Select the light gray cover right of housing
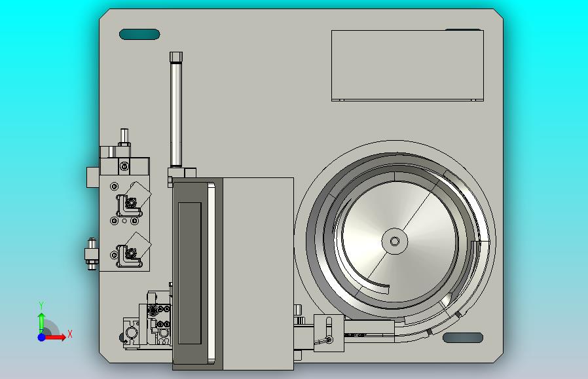 (258, 274)
